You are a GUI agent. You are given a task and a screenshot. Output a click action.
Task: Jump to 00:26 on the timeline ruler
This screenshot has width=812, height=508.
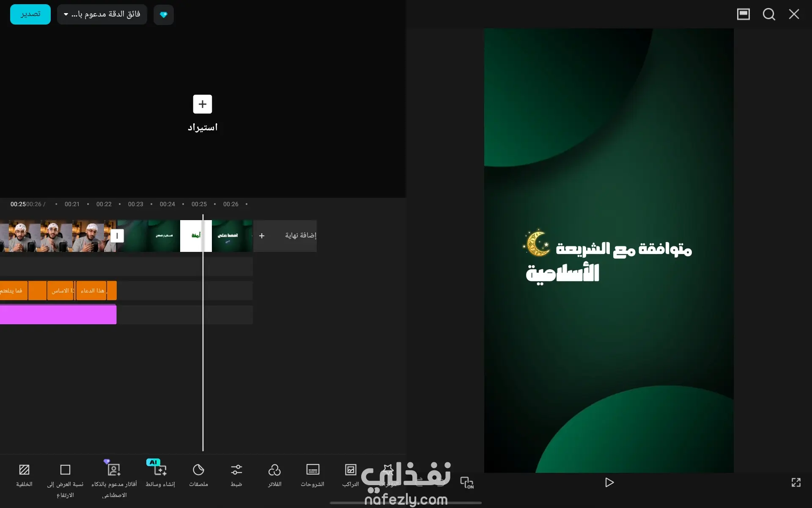tap(231, 204)
